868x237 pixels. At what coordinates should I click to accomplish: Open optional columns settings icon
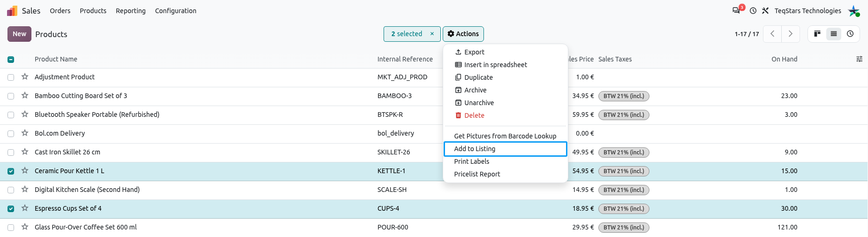click(859, 59)
